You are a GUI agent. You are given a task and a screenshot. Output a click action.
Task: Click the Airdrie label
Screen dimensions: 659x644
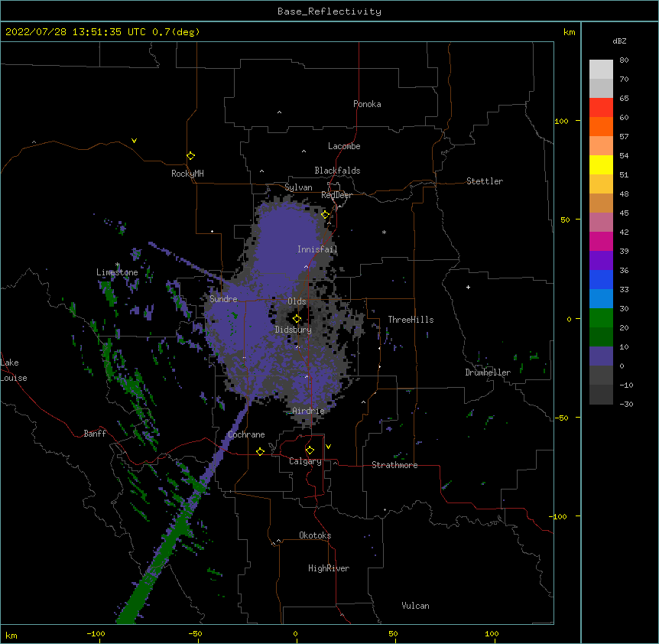coord(309,411)
